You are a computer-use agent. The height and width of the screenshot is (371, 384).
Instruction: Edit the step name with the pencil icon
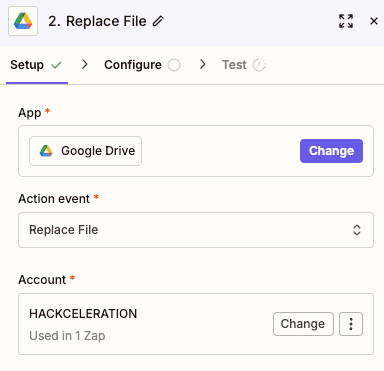(158, 21)
